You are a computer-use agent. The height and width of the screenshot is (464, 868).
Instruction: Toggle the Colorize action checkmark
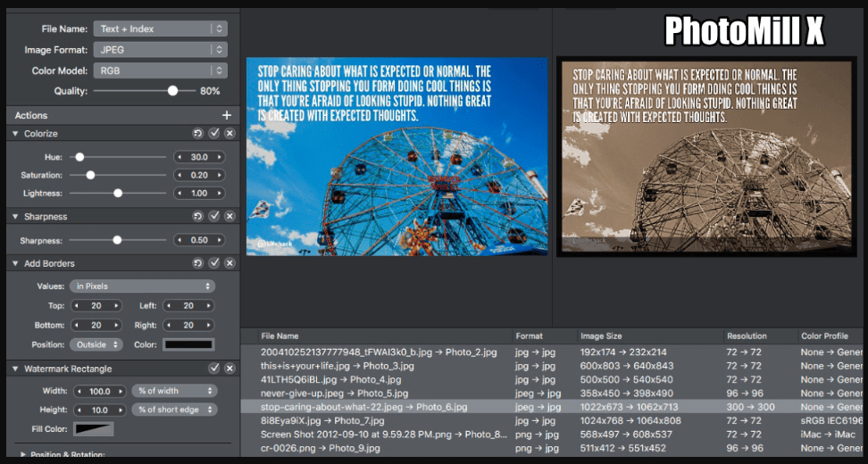pyautogui.click(x=213, y=133)
